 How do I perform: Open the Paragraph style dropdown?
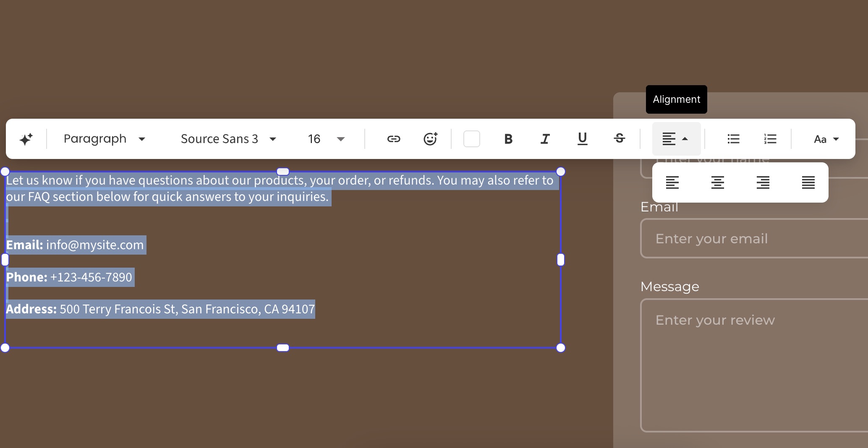click(x=105, y=139)
